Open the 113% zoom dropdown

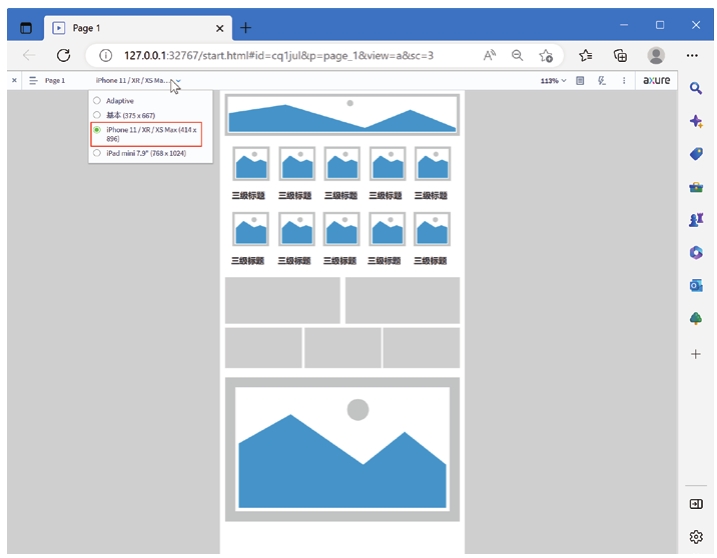point(553,80)
